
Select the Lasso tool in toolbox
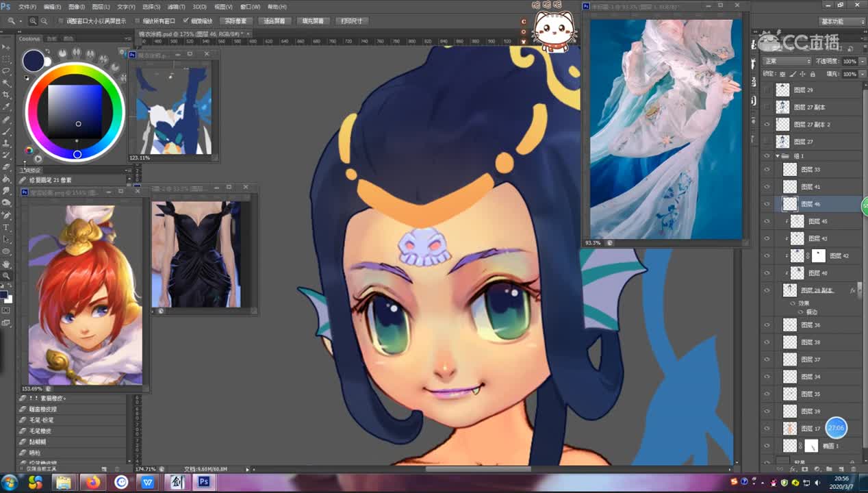pyautogui.click(x=6, y=71)
